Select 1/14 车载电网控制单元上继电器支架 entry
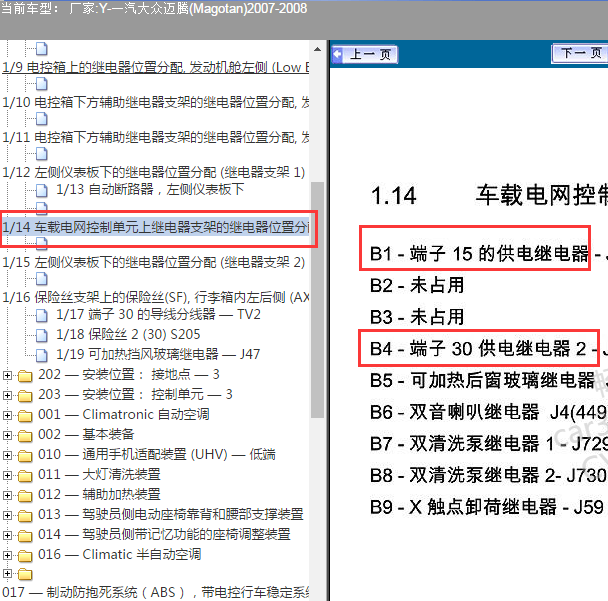The image size is (608, 601). 156,227
